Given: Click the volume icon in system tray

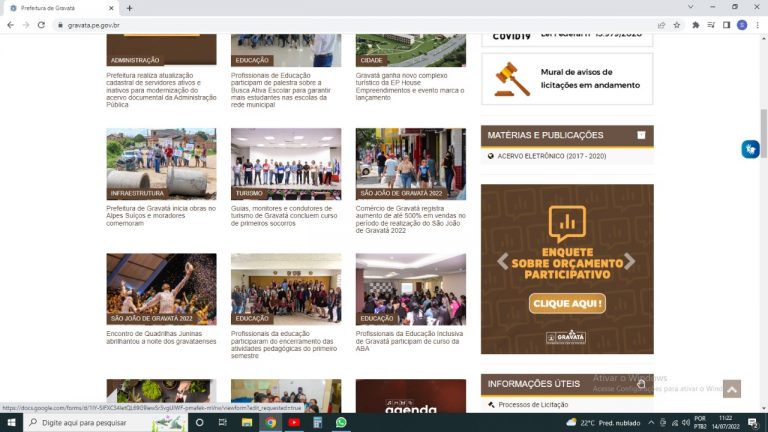Looking at the screenshot, I should [686, 423].
